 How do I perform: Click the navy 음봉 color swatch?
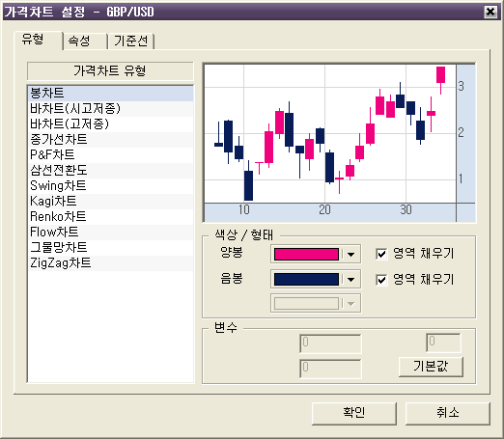[306, 280]
